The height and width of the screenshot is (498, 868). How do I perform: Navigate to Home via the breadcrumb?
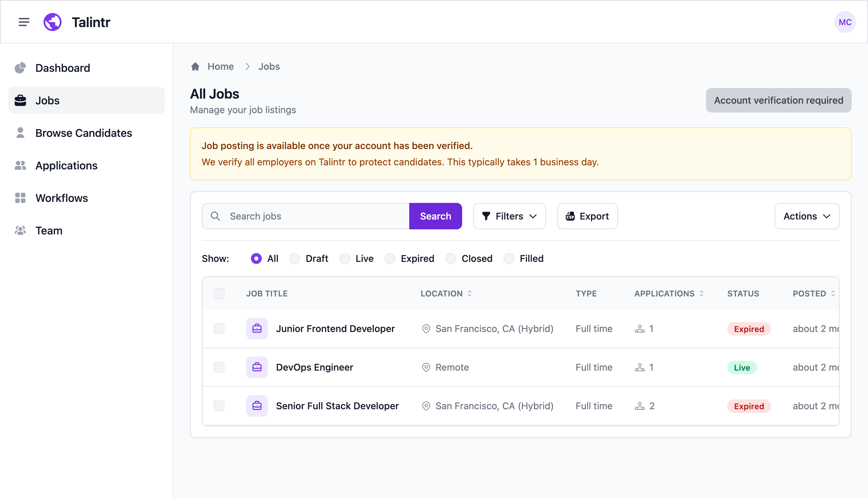click(x=220, y=66)
